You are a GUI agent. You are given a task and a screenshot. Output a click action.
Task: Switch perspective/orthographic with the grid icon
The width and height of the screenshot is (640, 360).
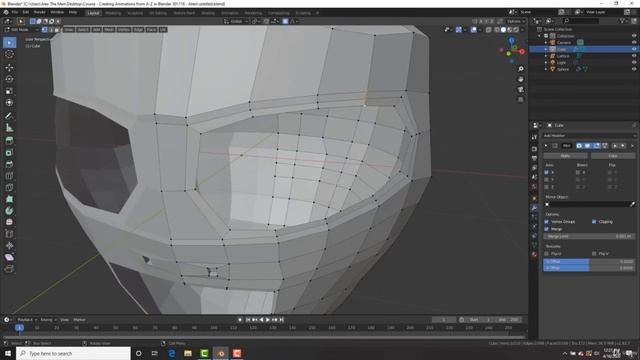(520, 100)
